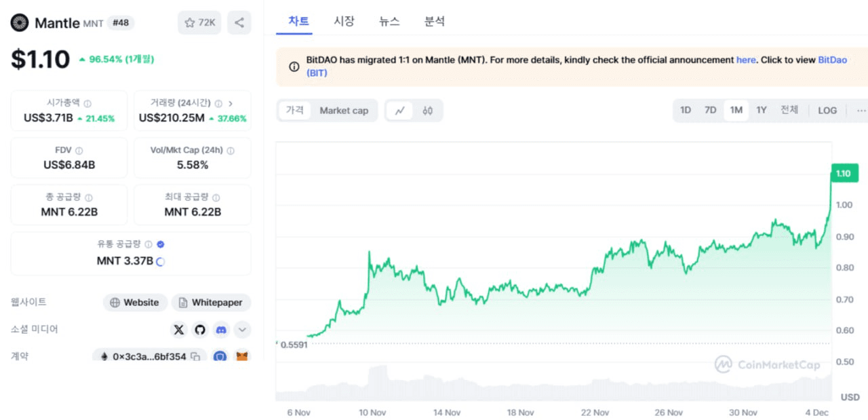Open the Website link
This screenshot has height=420, width=868.
coord(135,303)
